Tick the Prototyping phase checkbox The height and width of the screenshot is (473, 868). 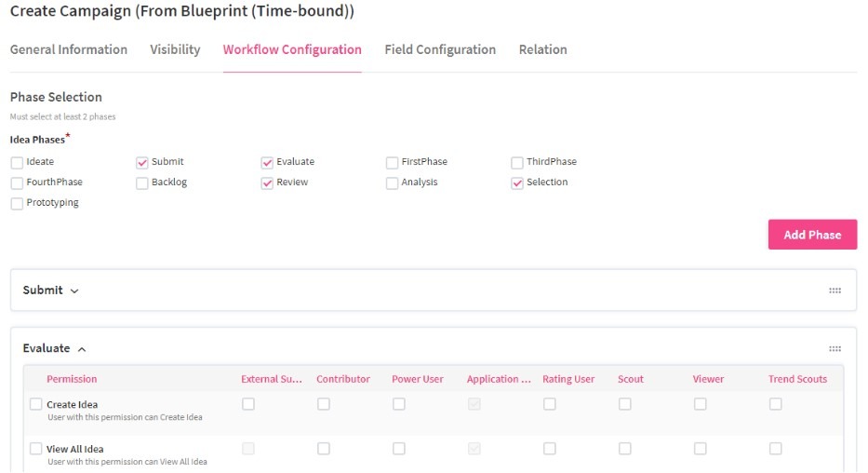[x=17, y=204]
